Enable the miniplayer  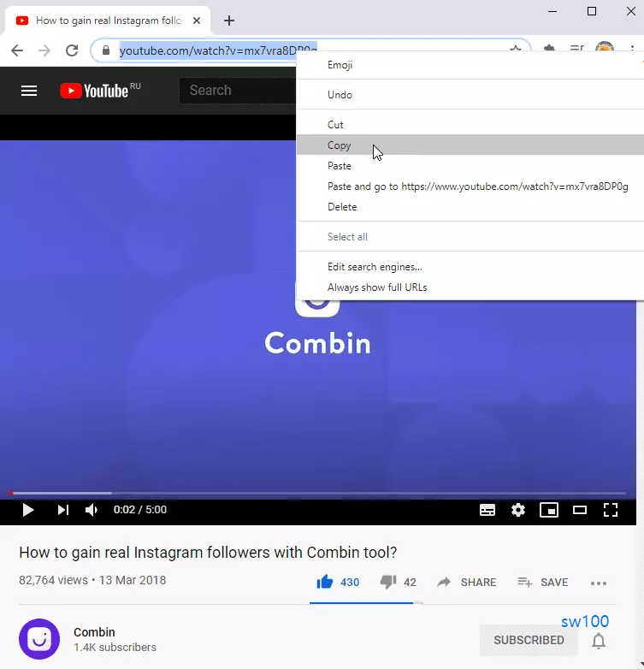(549, 510)
